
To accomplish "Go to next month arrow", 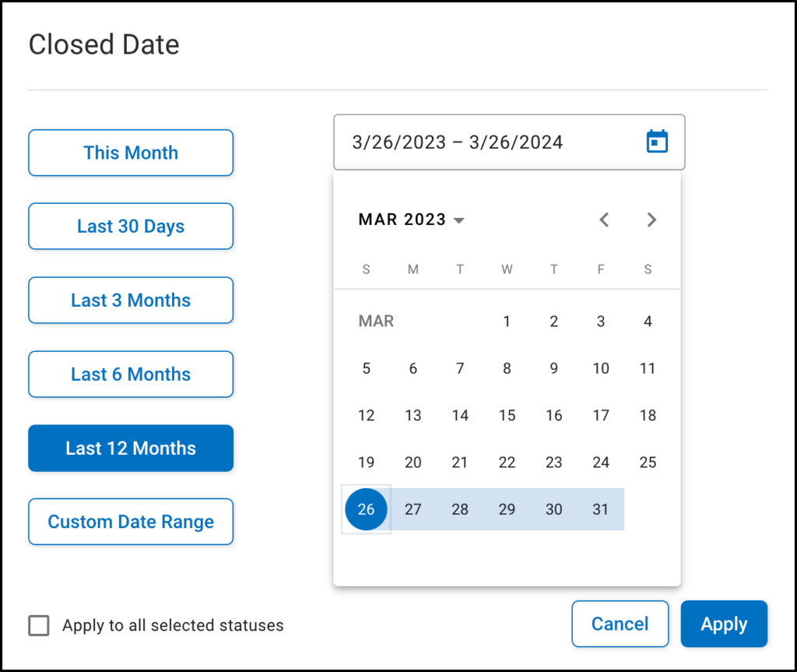I will 651,220.
